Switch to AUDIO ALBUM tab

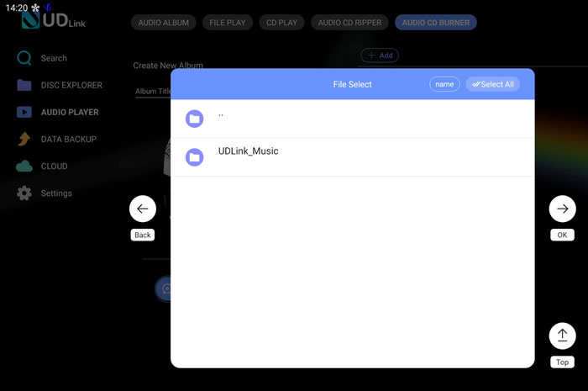pos(164,23)
